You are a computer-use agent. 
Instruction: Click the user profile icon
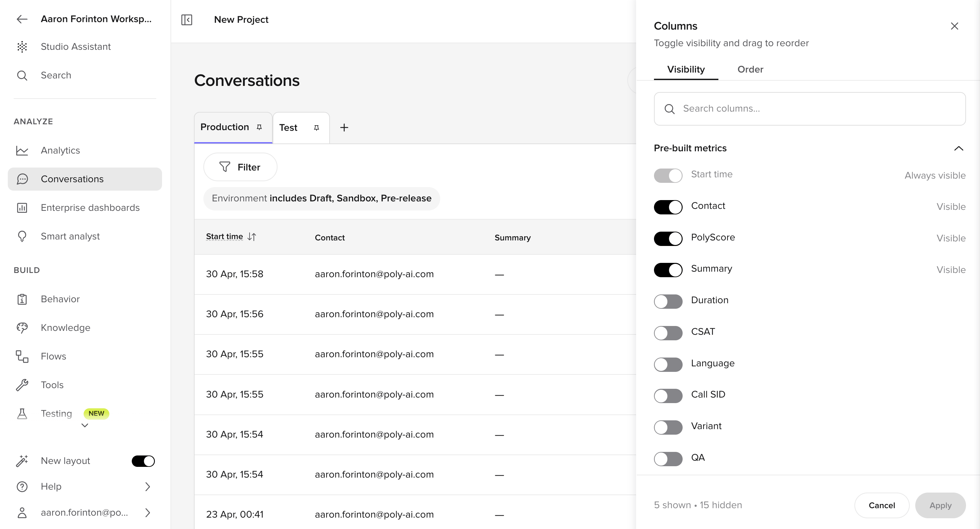click(x=22, y=513)
